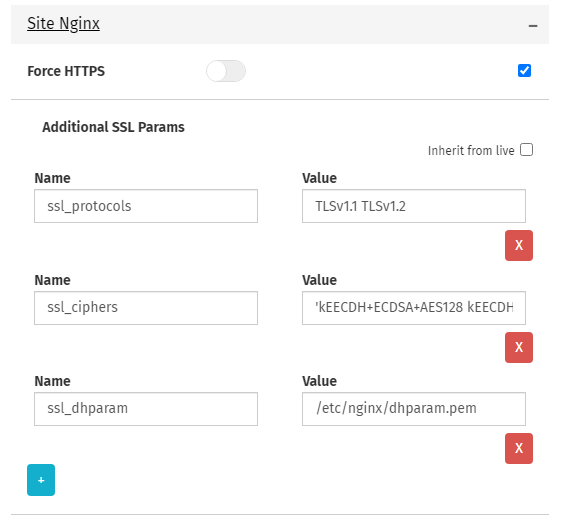Collapse the Site Nginx section using minus icon
Screen dimensions: 564x515
[x=533, y=26]
